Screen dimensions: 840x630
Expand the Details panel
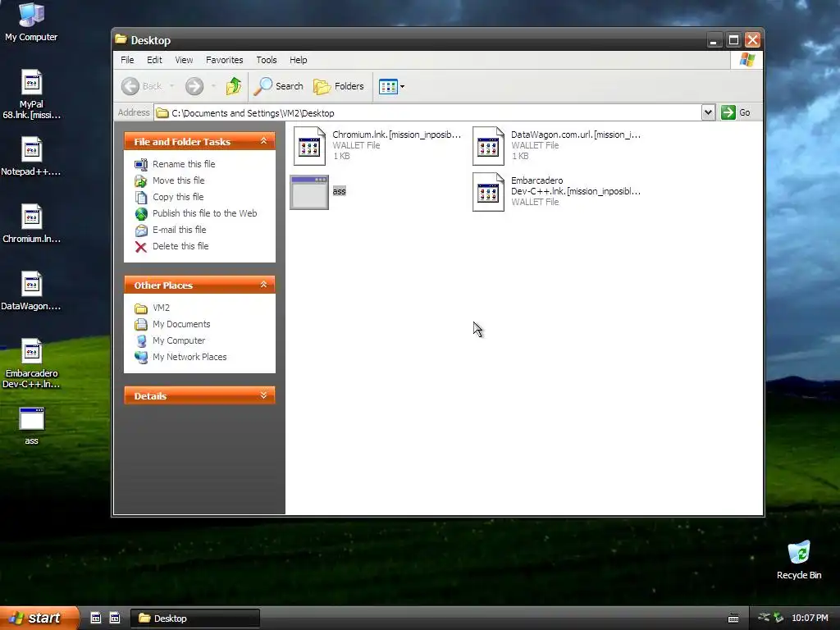click(263, 395)
